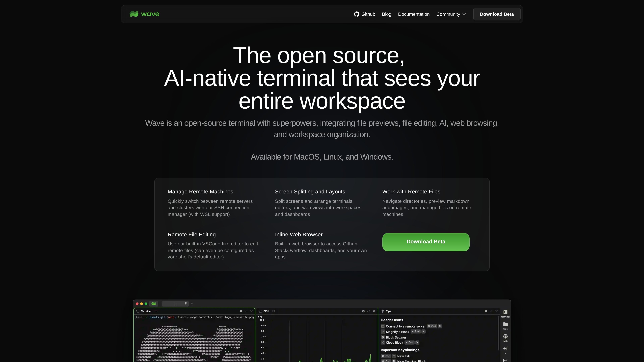The width and height of the screenshot is (644, 362).
Task: Click the "W" keycap in Tips
Action: (x=417, y=343)
